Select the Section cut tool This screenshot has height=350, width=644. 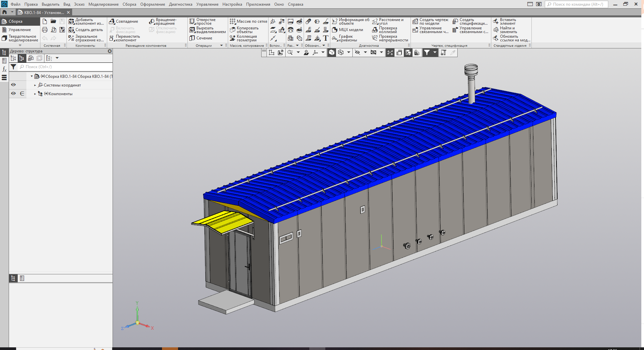pyautogui.click(x=192, y=38)
